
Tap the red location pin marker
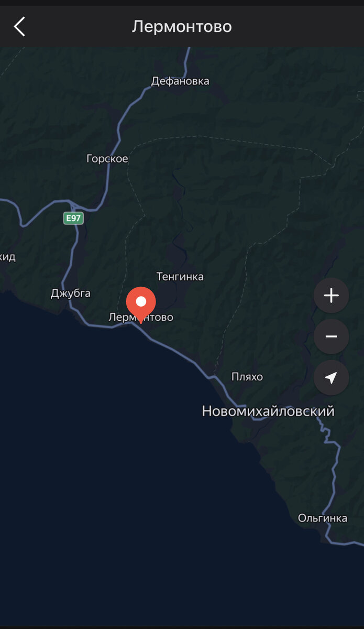click(x=141, y=304)
